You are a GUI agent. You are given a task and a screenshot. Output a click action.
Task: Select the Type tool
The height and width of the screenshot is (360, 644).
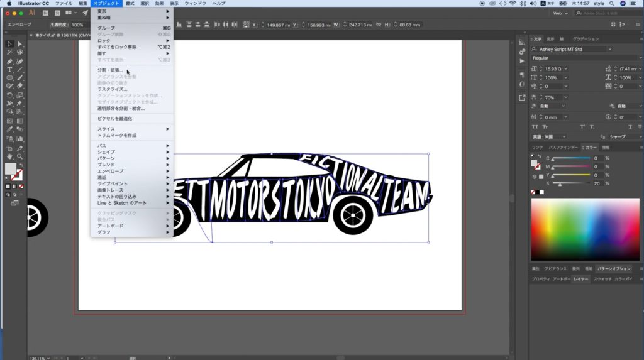pyautogui.click(x=9, y=70)
